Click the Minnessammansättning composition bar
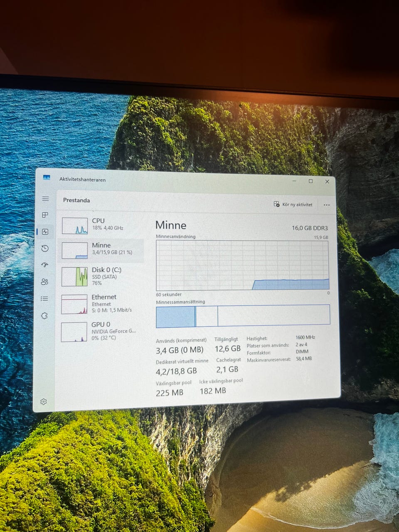399x532 pixels. coord(243,315)
